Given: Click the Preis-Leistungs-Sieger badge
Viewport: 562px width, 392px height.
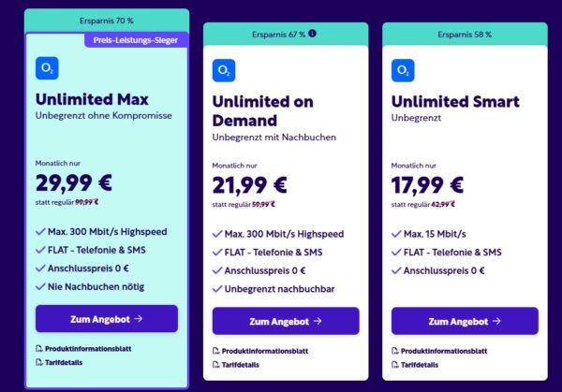Looking at the screenshot, I should point(138,39).
